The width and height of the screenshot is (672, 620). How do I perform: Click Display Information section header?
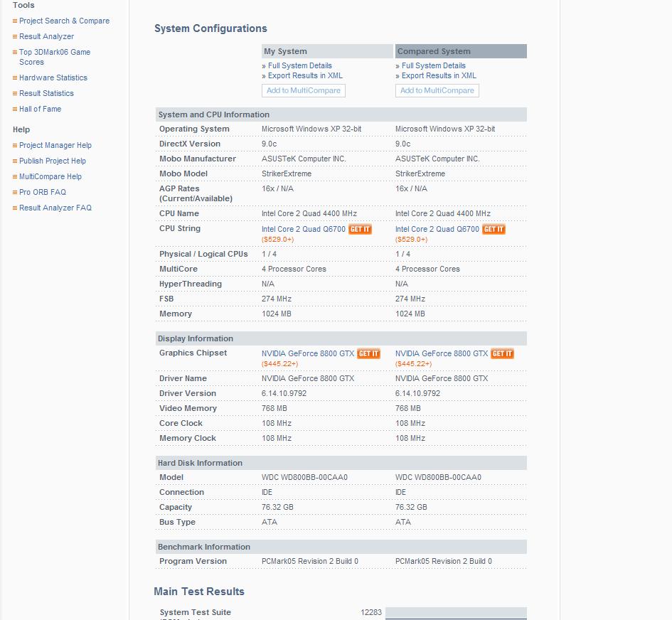pyautogui.click(x=341, y=338)
